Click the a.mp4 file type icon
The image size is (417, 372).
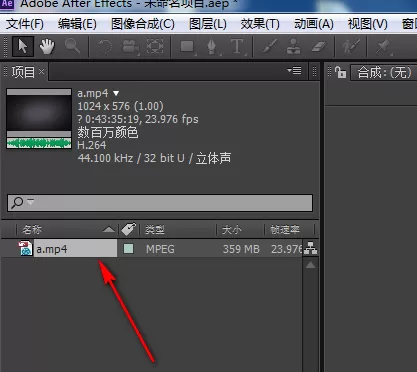[25, 249]
